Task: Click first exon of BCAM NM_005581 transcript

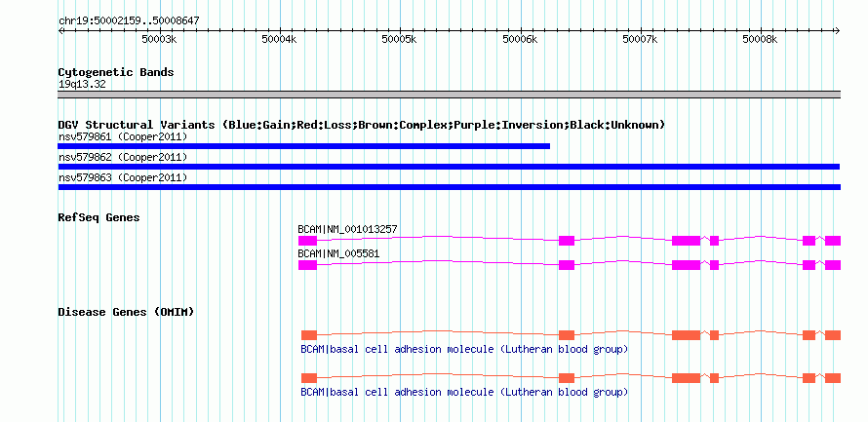Action: pos(307,265)
